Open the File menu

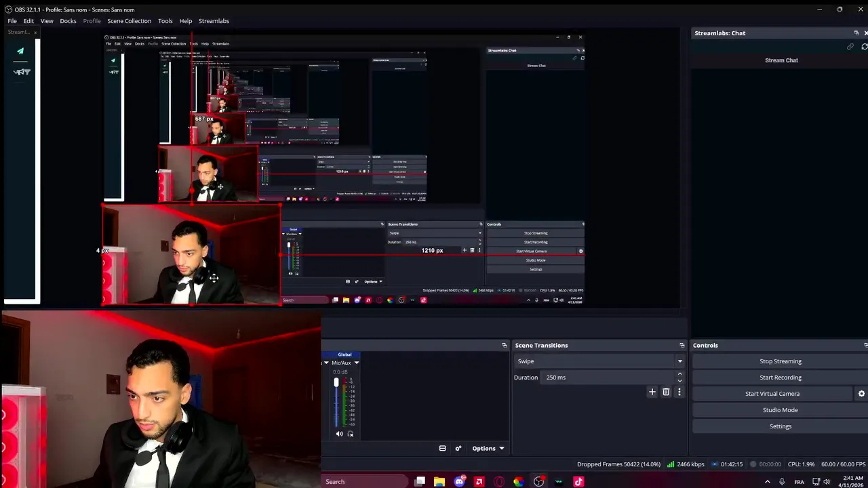pos(12,21)
